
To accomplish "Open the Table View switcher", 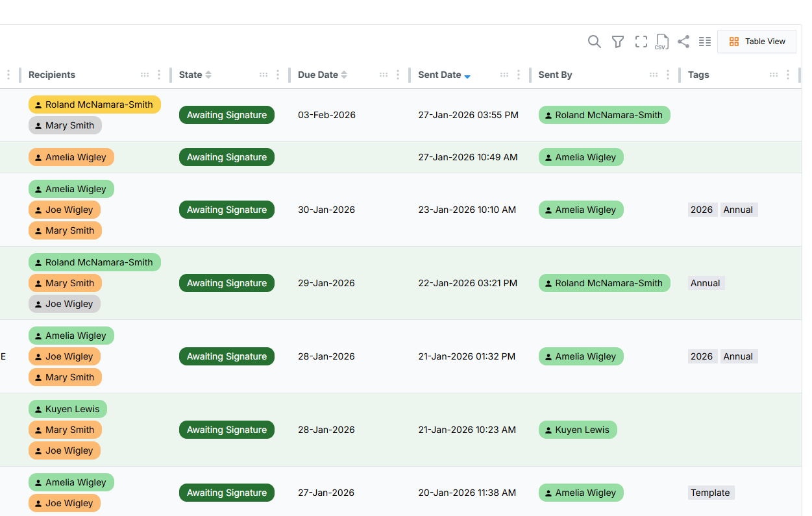I will tap(757, 42).
